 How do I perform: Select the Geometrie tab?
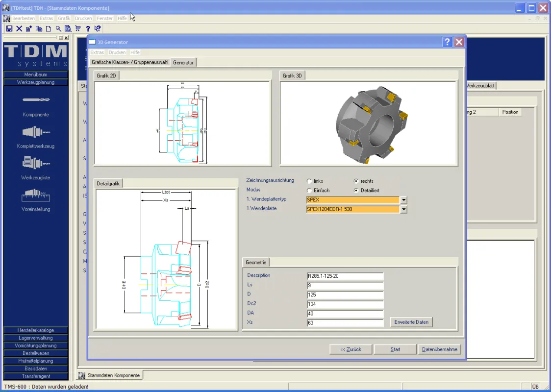click(x=256, y=262)
